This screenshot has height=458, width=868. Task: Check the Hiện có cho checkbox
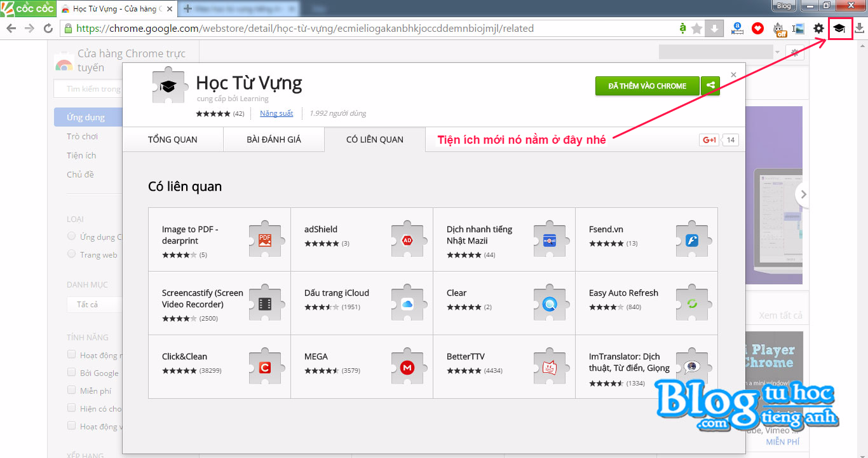click(x=72, y=408)
